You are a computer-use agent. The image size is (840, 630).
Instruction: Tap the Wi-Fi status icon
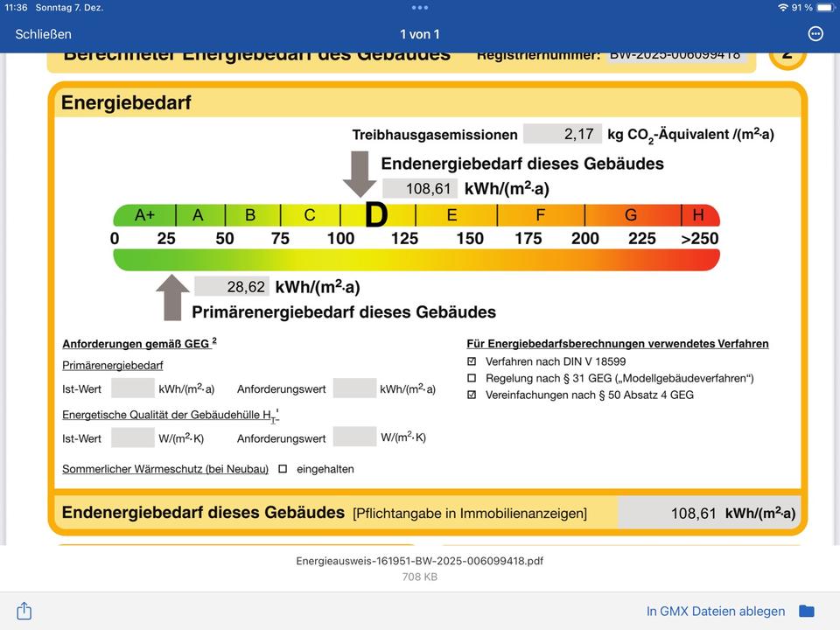click(x=782, y=8)
